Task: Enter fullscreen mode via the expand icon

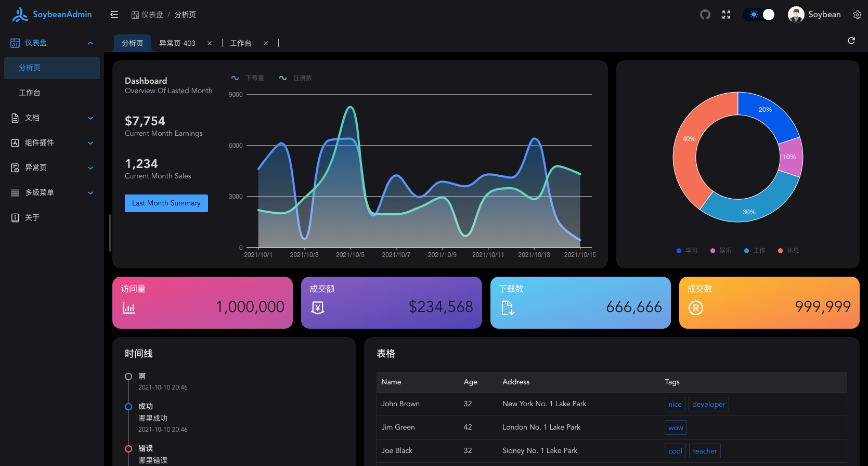Action: [727, 15]
